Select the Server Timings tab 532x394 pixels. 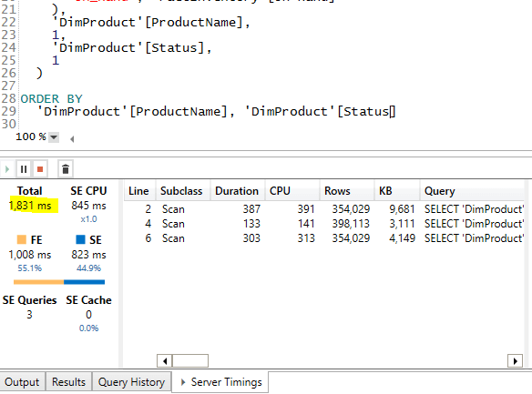tap(220, 382)
